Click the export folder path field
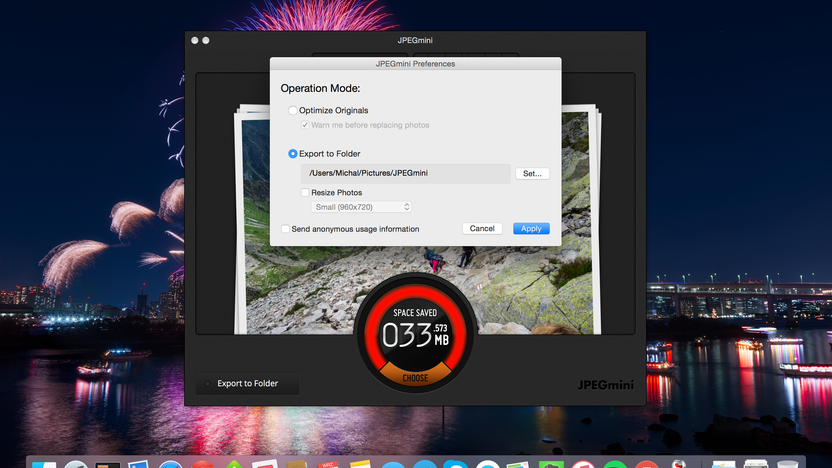Screen dimensions: 832x468 405,174
